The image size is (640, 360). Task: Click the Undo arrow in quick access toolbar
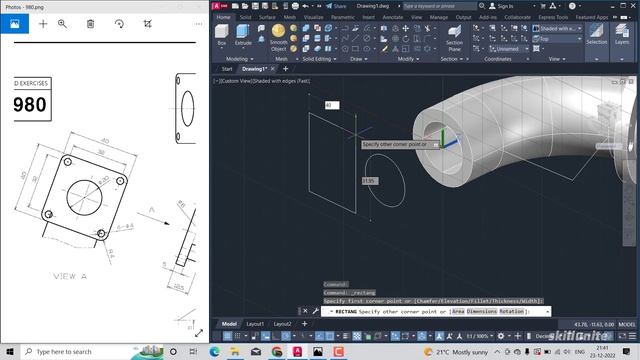(305, 6)
